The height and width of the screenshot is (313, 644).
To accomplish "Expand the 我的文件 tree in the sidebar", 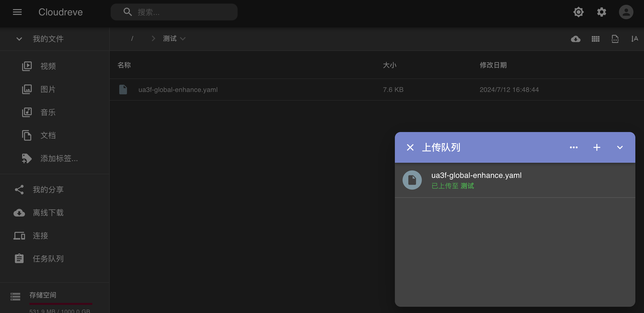I will point(19,39).
